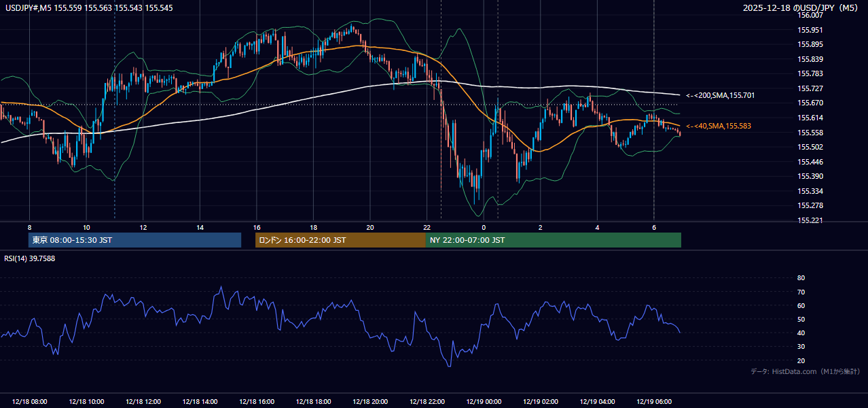Click price axis value 155.558

click(810, 133)
